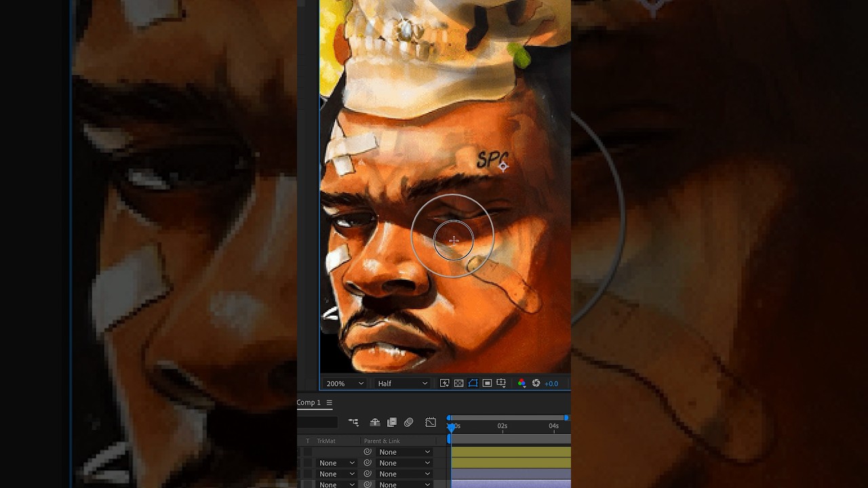Open the Graph Editor icon
868x488 pixels.
click(x=431, y=422)
